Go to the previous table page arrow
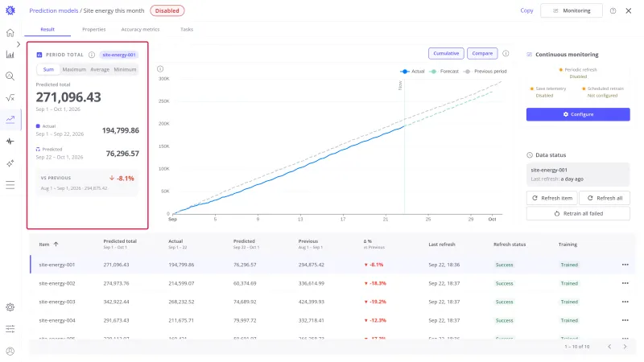 point(609,347)
